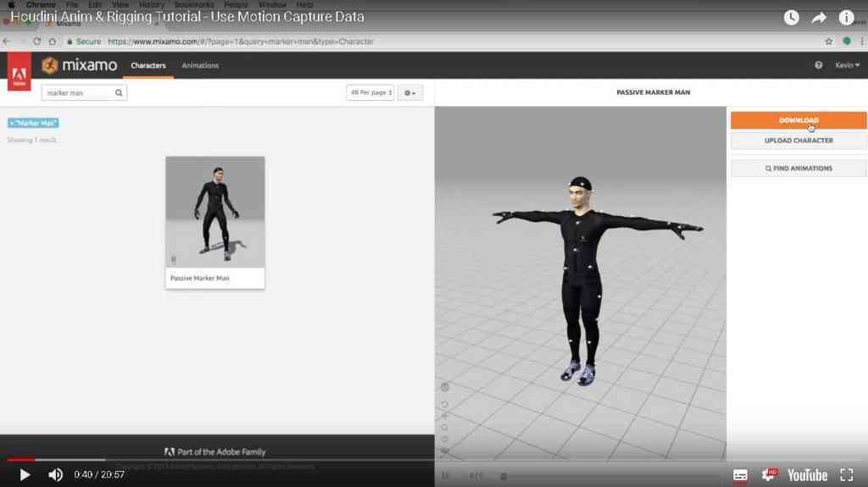
Task: Click the UPLOAD CHARACTER button
Action: click(x=798, y=141)
